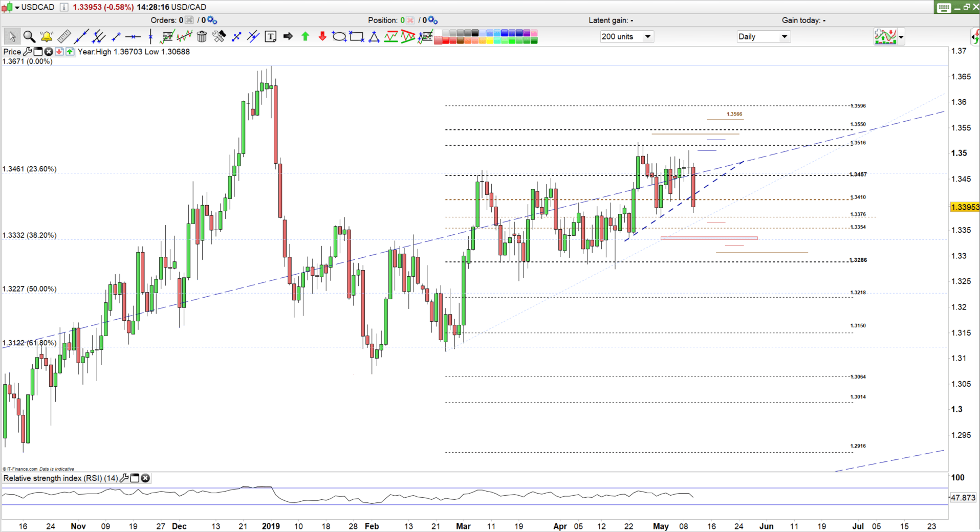The width and height of the screenshot is (980, 532).
Task: Move Price panel down red arrow
Action: 59,52
